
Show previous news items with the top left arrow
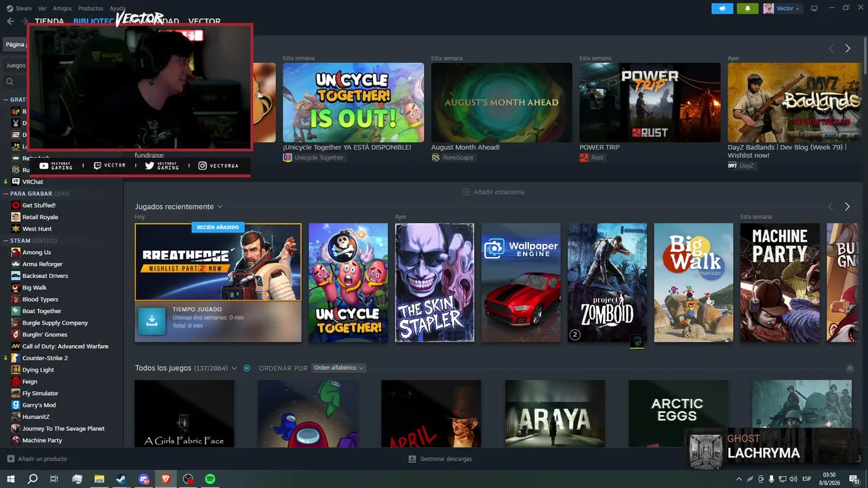[x=831, y=49]
